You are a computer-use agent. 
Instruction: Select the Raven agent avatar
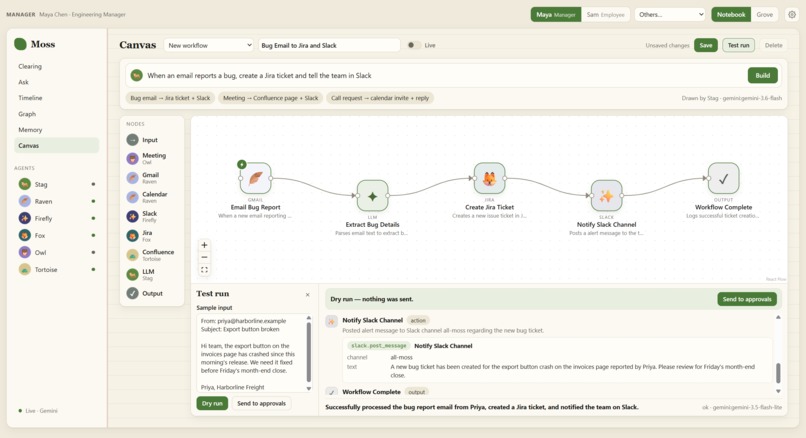[24, 201]
